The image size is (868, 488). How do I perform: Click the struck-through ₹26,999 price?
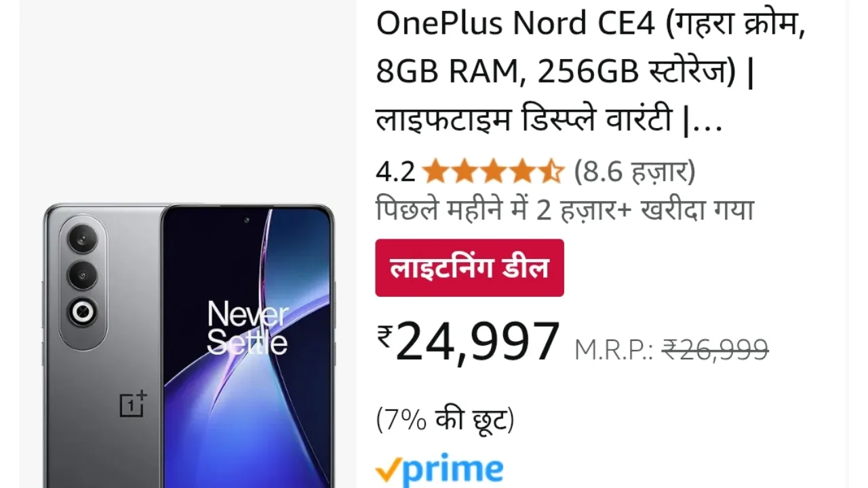[x=715, y=350]
